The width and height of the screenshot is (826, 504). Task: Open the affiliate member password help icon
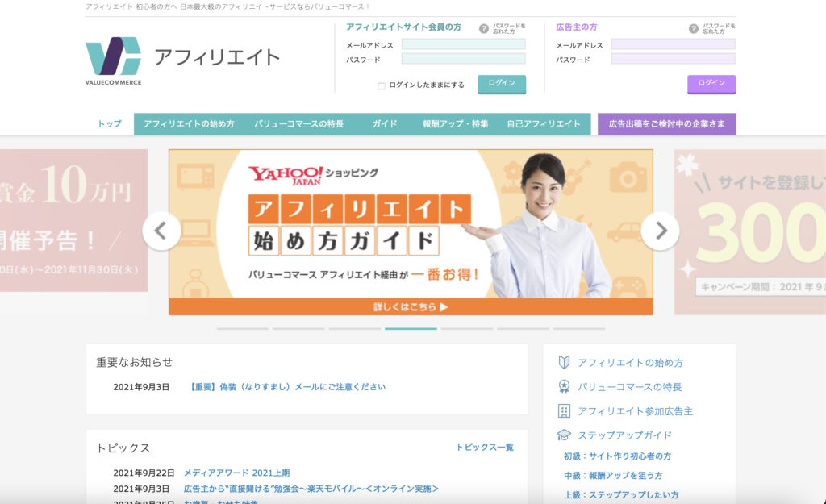484,29
